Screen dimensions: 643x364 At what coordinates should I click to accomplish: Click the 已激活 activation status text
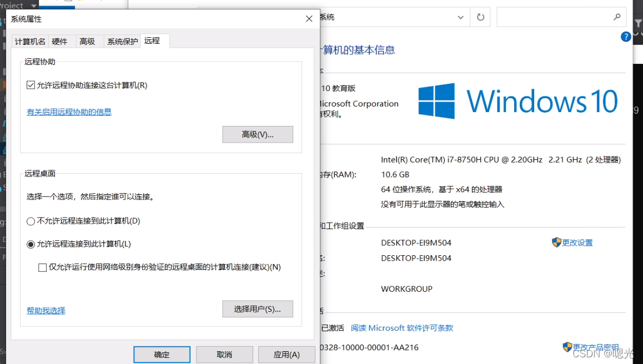[333, 328]
